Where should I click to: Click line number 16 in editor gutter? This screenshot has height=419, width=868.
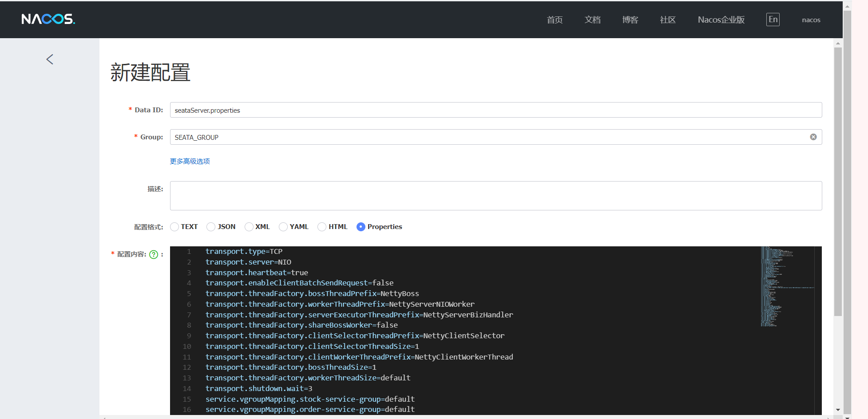point(187,410)
